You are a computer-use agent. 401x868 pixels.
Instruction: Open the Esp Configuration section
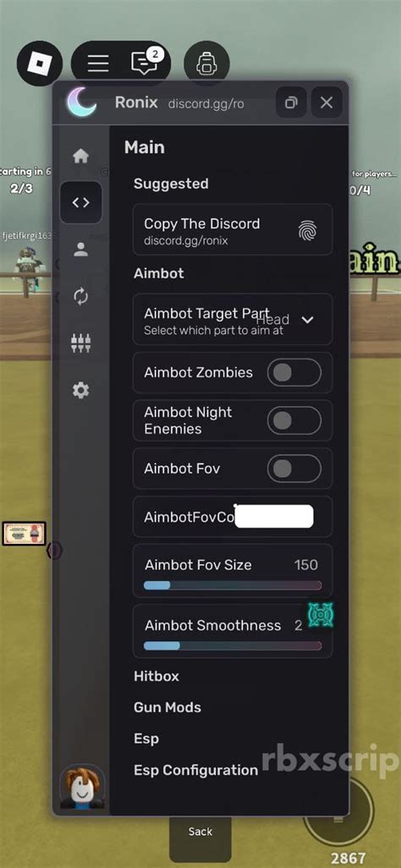[196, 770]
